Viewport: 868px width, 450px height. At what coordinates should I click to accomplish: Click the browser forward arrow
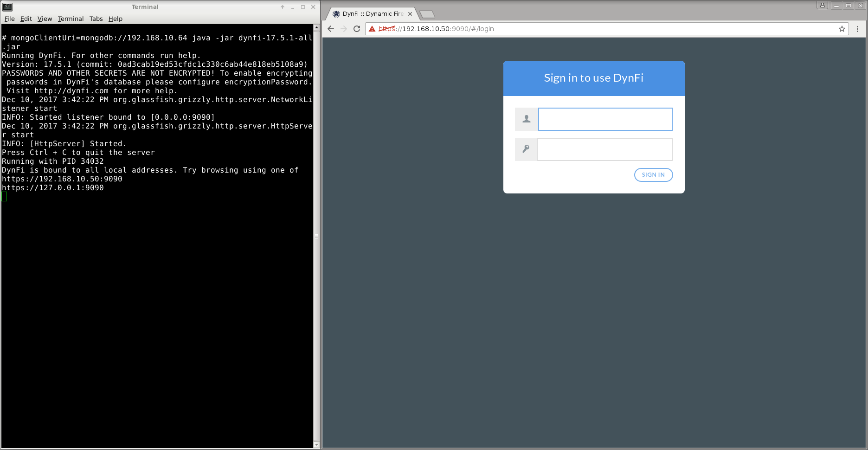[x=344, y=29]
